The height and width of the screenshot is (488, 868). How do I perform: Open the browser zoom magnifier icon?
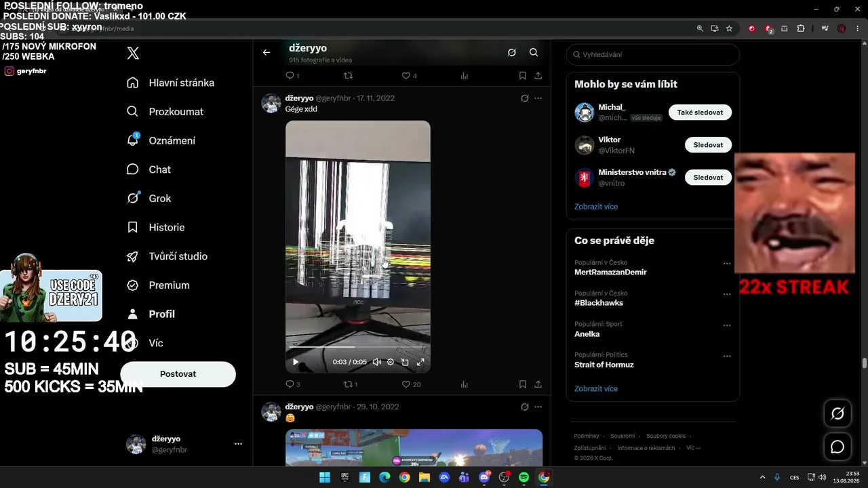tap(700, 28)
